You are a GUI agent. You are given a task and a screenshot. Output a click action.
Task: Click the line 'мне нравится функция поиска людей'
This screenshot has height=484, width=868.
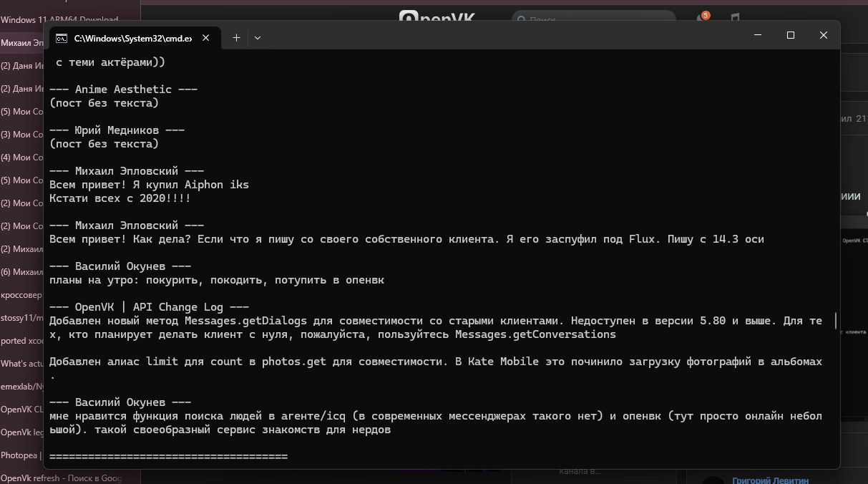pyautogui.click(x=436, y=416)
